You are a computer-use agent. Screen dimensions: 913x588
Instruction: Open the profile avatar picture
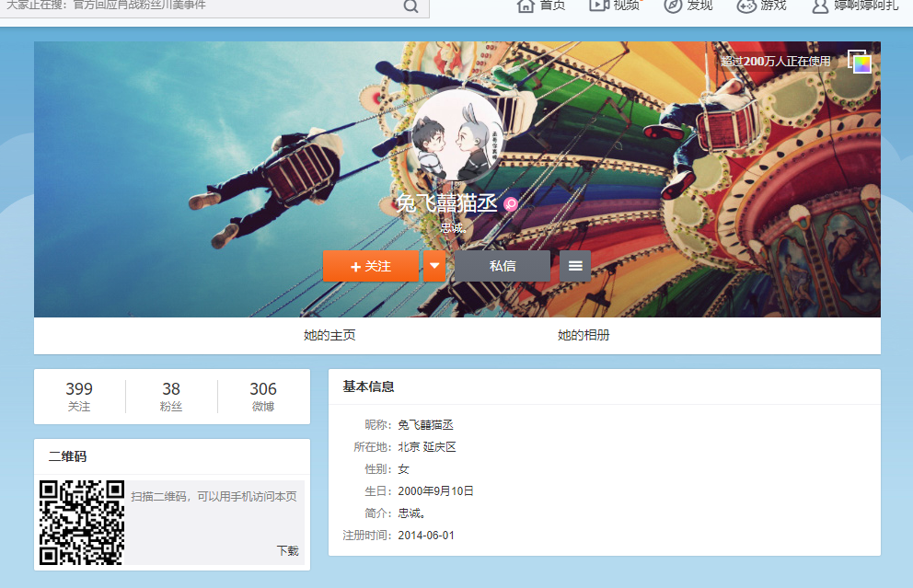pos(457,135)
